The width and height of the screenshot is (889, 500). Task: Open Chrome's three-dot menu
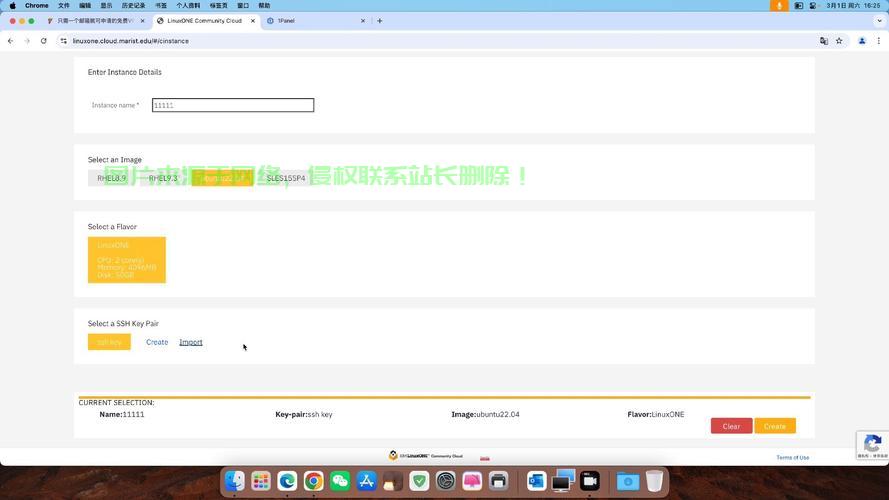[x=879, y=41]
